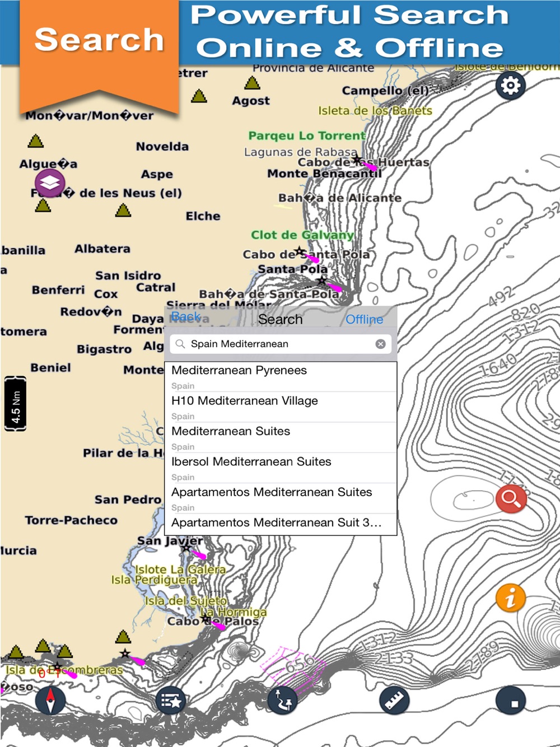The height and width of the screenshot is (747, 560).
Task: Go Back from the Search panel
Action: click(x=185, y=318)
